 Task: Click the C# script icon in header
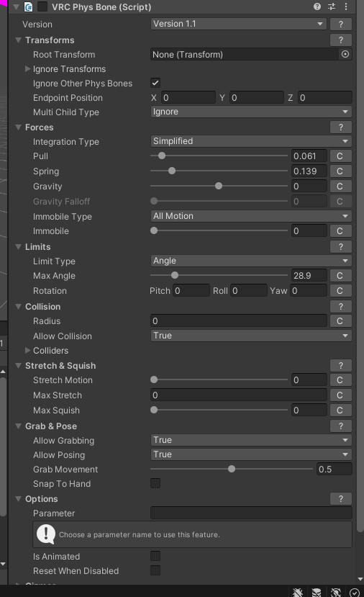pos(28,7)
